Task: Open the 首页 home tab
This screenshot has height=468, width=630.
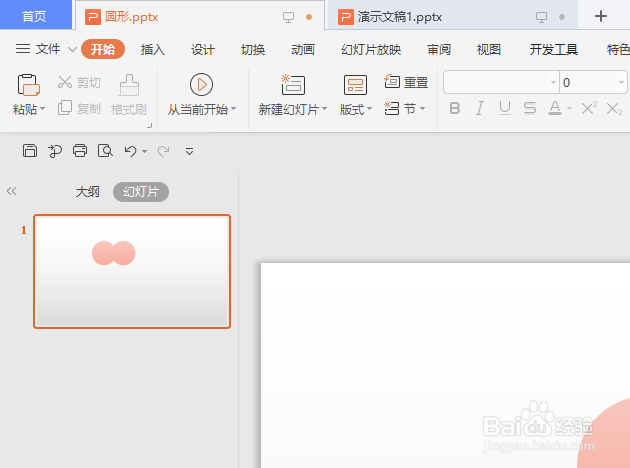Action: coord(34,16)
